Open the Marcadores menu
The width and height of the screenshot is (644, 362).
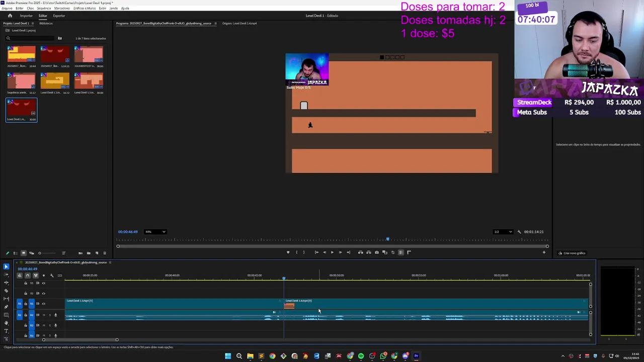click(62, 9)
